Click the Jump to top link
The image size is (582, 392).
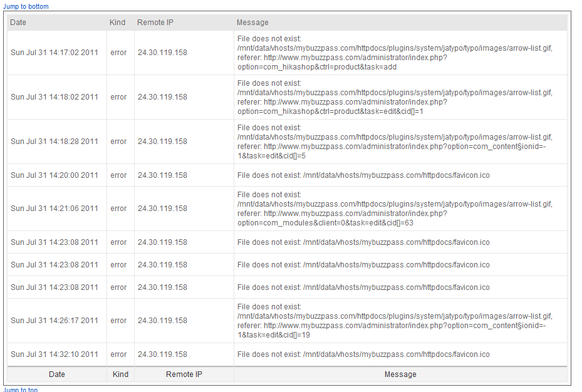[21, 389]
